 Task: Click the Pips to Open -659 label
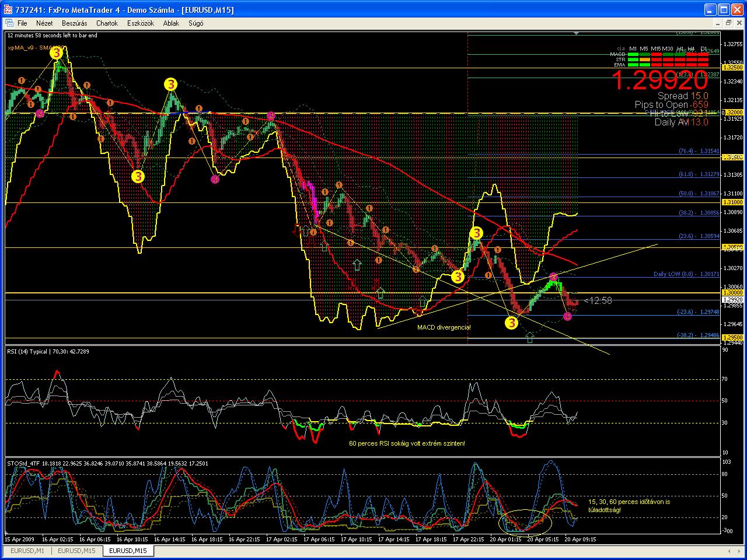(672, 105)
